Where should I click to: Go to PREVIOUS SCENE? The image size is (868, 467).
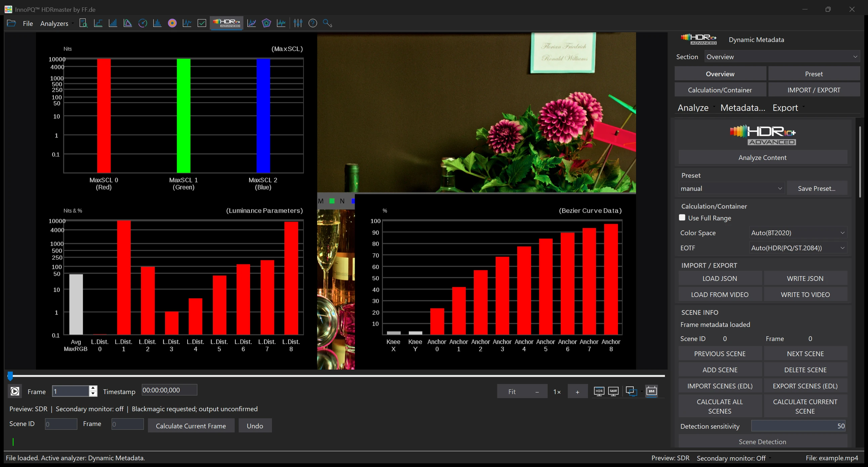720,353
